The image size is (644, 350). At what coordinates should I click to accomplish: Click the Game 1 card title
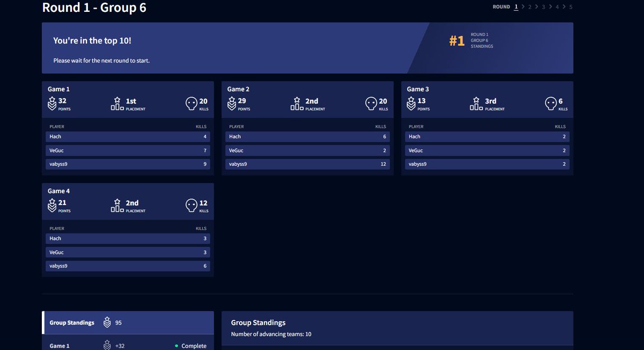point(58,89)
